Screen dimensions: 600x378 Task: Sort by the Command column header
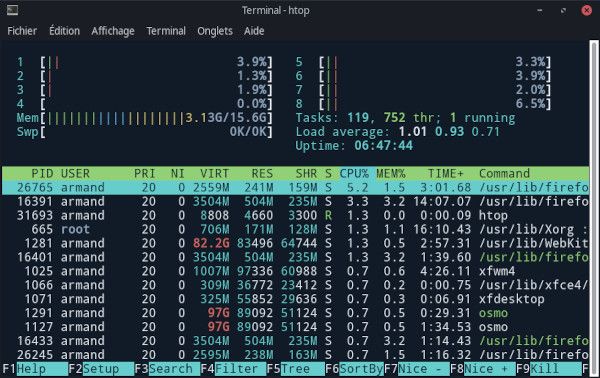pyautogui.click(x=504, y=174)
